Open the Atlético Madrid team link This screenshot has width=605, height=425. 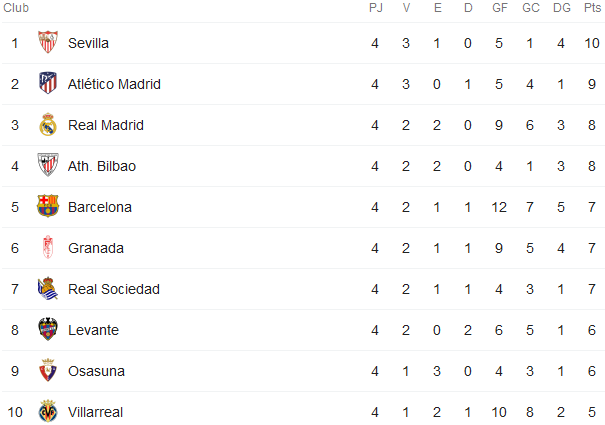coord(114,84)
